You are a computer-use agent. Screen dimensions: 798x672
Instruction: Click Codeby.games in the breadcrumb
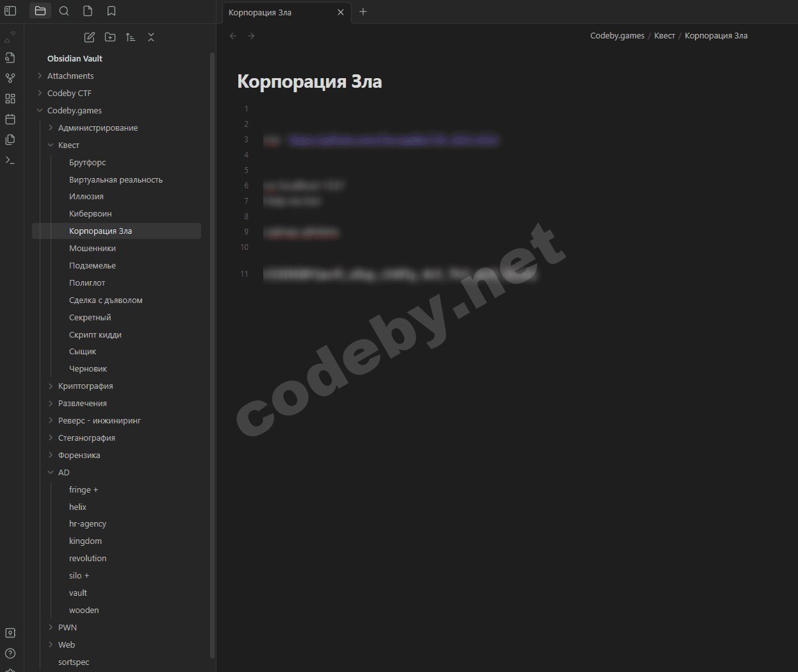click(x=617, y=36)
